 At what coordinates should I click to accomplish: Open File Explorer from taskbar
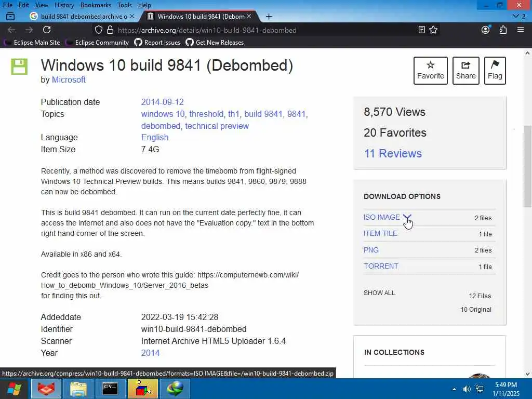[x=78, y=389]
